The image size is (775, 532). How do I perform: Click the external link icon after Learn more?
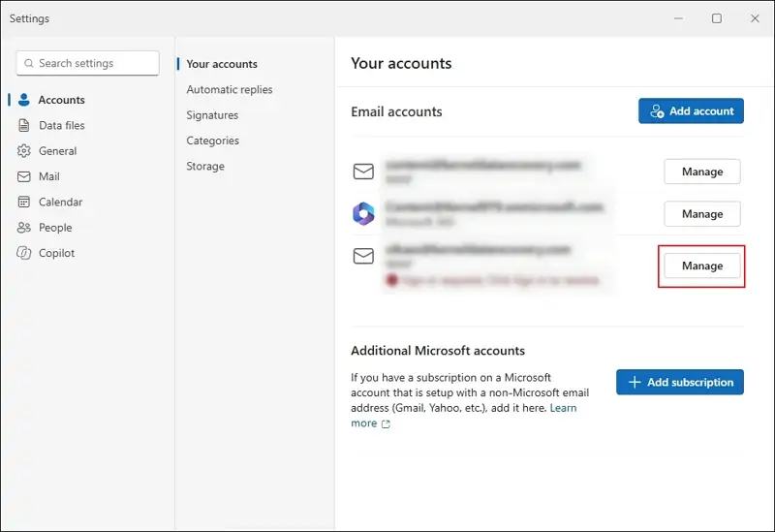386,423
